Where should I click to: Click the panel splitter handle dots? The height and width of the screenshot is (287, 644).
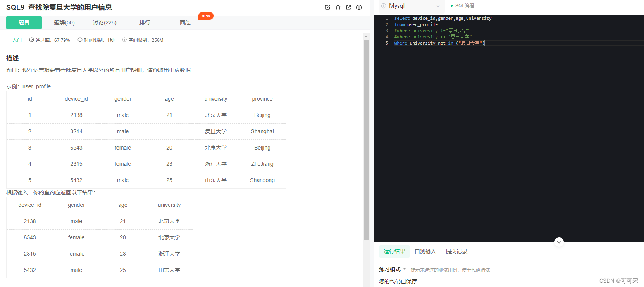(x=372, y=165)
